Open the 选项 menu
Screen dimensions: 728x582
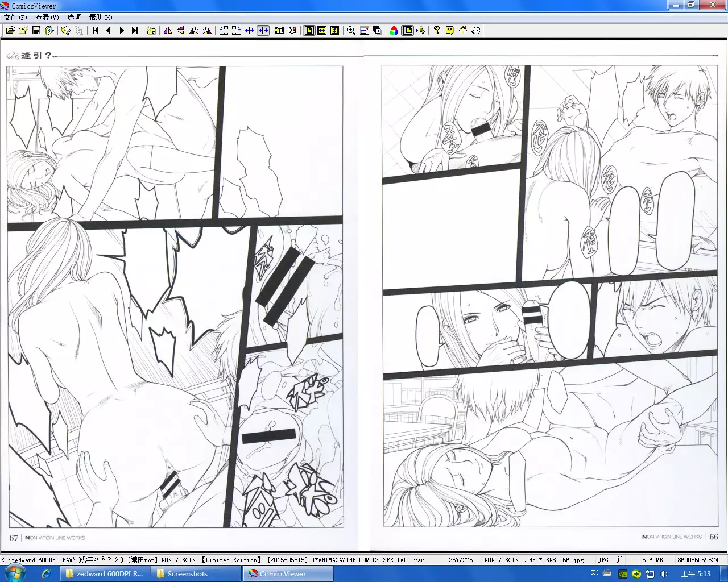(x=74, y=18)
